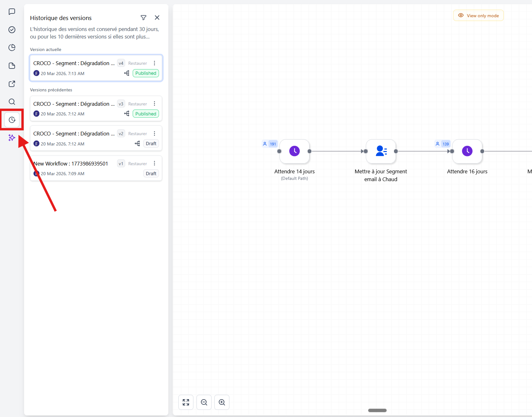
Task: Select the Attendre 16 jours wait node
Action: click(467, 151)
